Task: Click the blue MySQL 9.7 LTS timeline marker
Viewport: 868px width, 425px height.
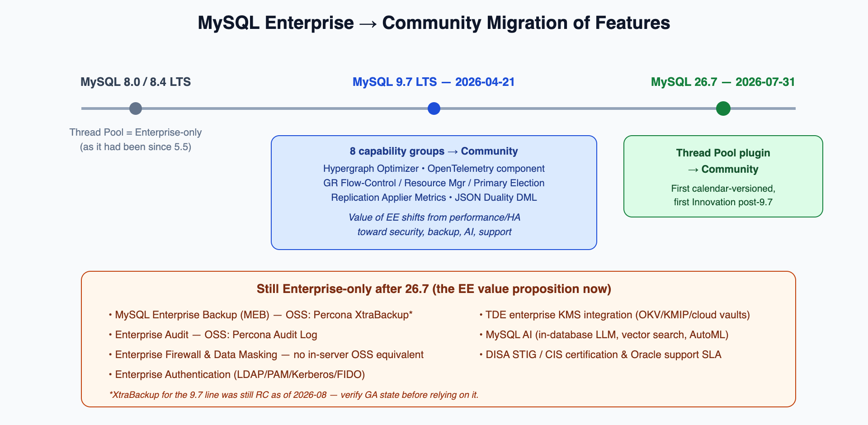Action: click(x=434, y=109)
